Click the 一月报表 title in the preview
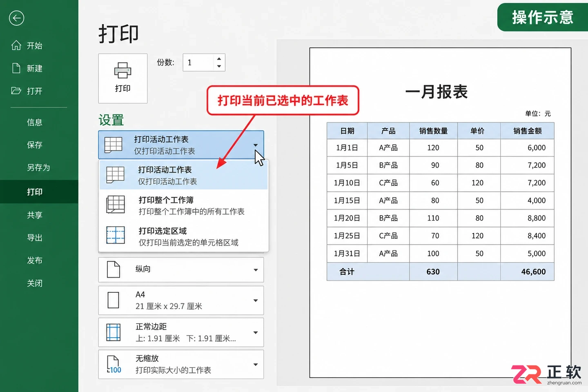This screenshot has width=588, height=392. pos(436,92)
